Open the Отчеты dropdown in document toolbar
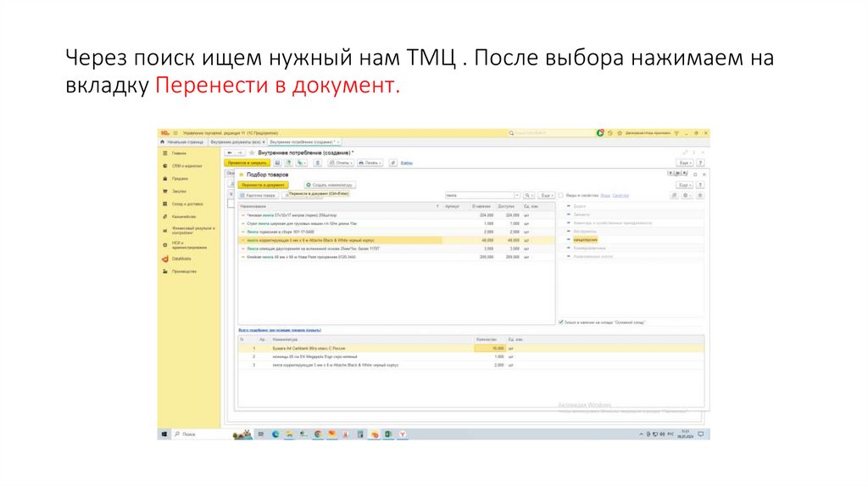 (x=341, y=163)
